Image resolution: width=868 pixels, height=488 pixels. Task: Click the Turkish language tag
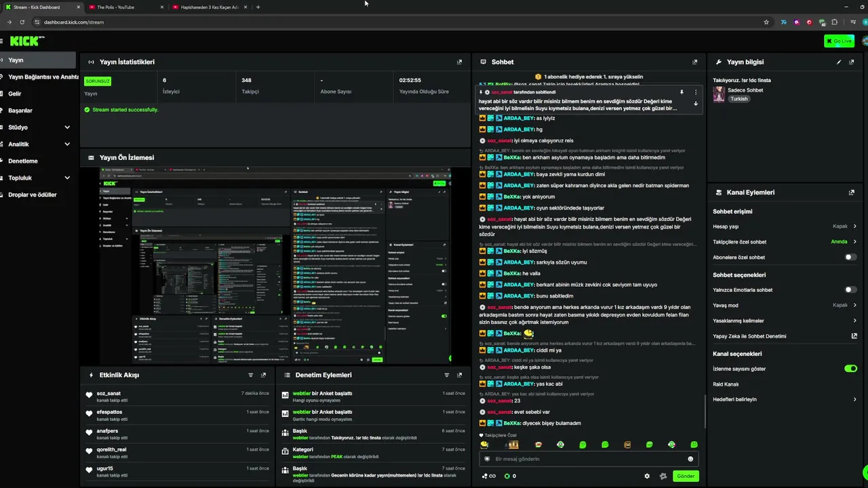tap(739, 99)
